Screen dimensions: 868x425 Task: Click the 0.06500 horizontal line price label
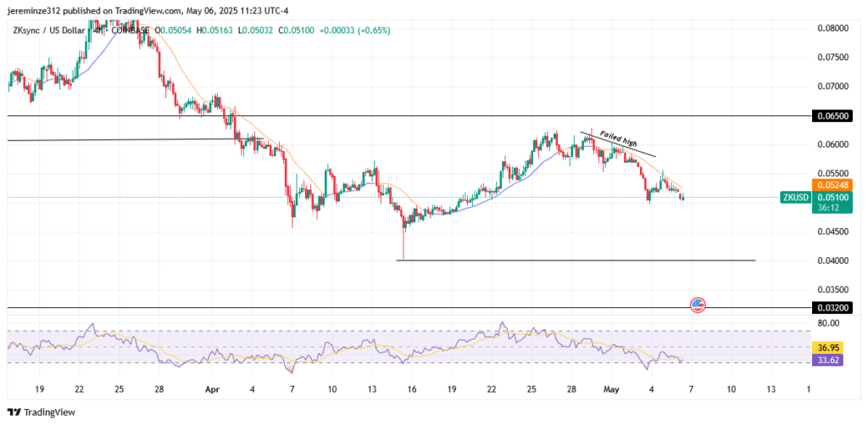pos(832,116)
